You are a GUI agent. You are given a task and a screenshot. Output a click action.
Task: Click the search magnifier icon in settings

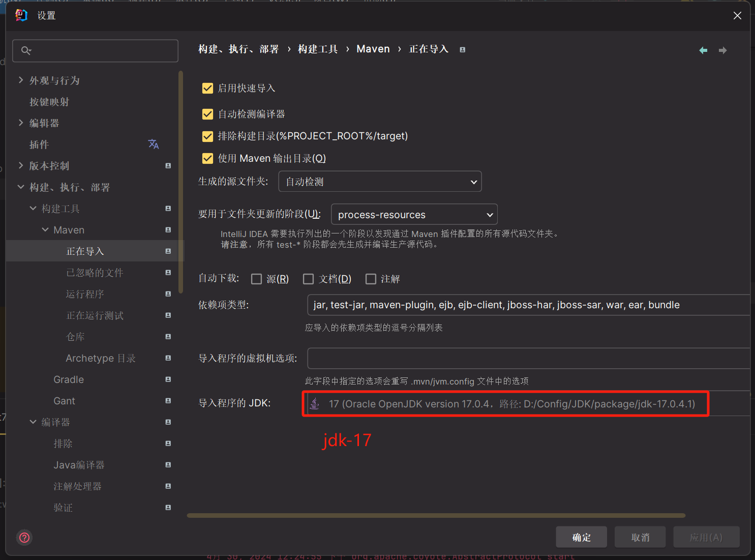pyautogui.click(x=26, y=50)
